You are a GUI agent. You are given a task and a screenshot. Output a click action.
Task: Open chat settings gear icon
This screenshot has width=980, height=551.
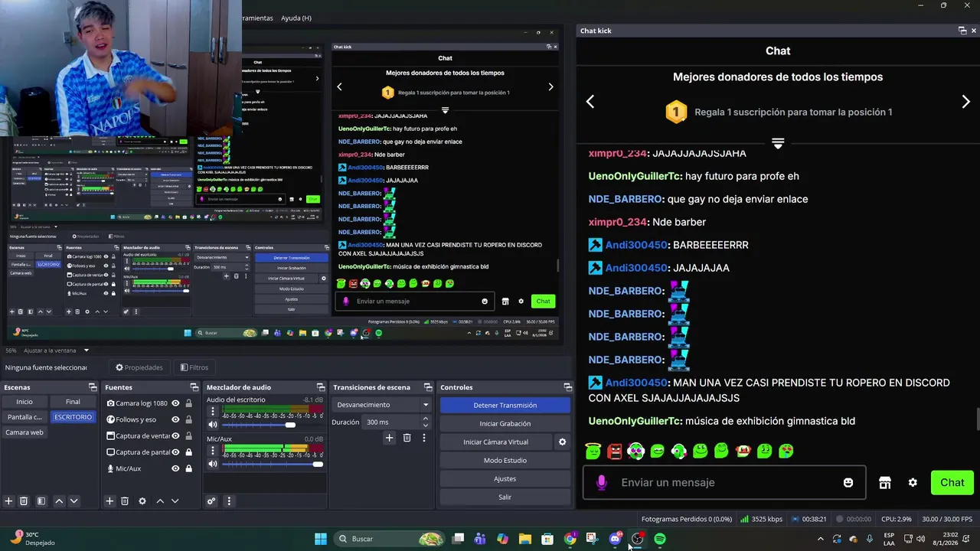[x=913, y=482]
